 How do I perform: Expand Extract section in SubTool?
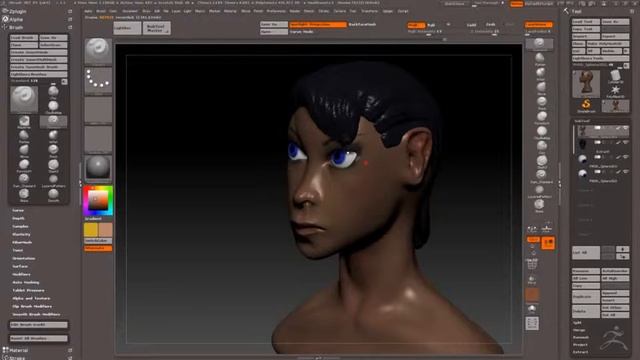(x=581, y=352)
